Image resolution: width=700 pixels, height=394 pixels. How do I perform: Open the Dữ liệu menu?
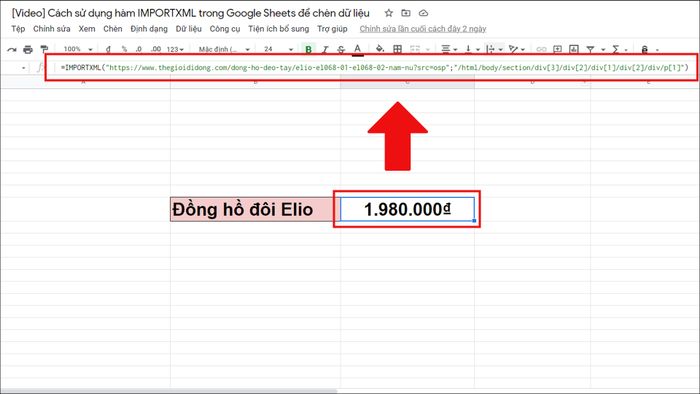[188, 29]
